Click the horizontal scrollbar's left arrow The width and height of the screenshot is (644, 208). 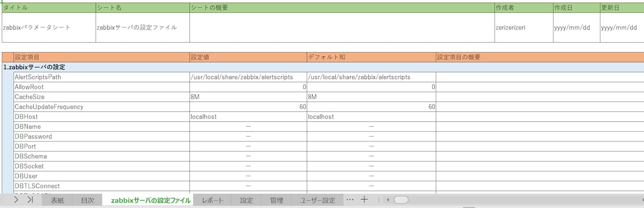coord(388,200)
